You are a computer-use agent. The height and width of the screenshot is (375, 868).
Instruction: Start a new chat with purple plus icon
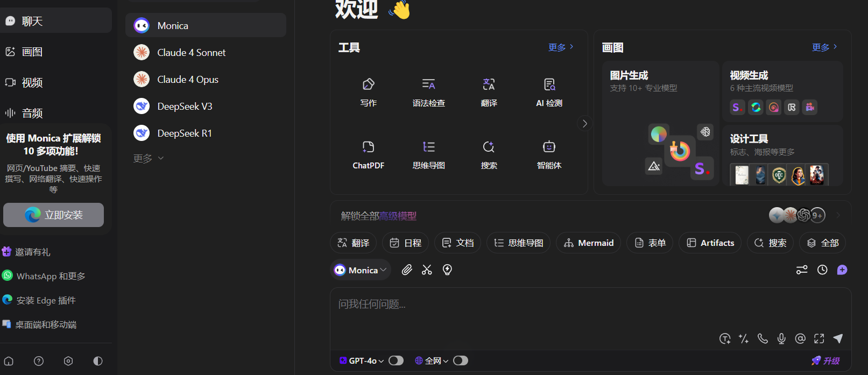842,270
